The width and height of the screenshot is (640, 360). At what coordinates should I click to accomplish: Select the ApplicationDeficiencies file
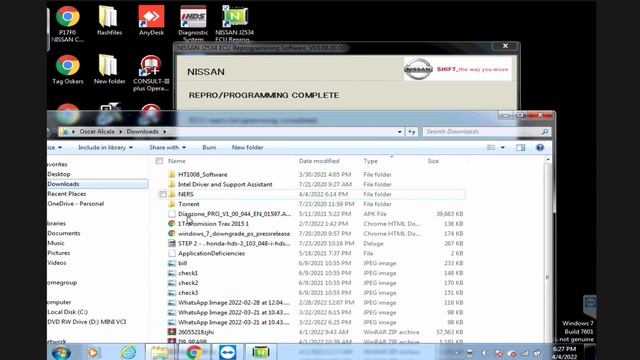(x=211, y=253)
